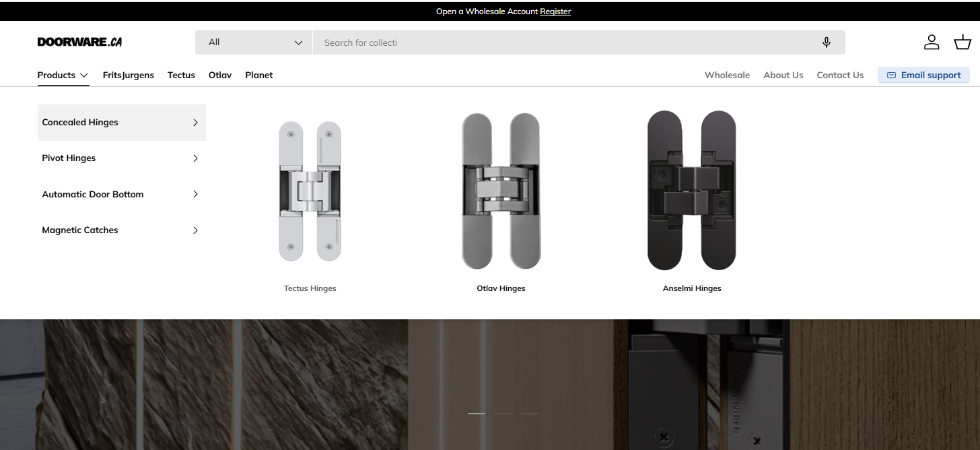980x450 pixels.
Task: Expand the Concealed Hinges category arrow
Action: click(195, 123)
